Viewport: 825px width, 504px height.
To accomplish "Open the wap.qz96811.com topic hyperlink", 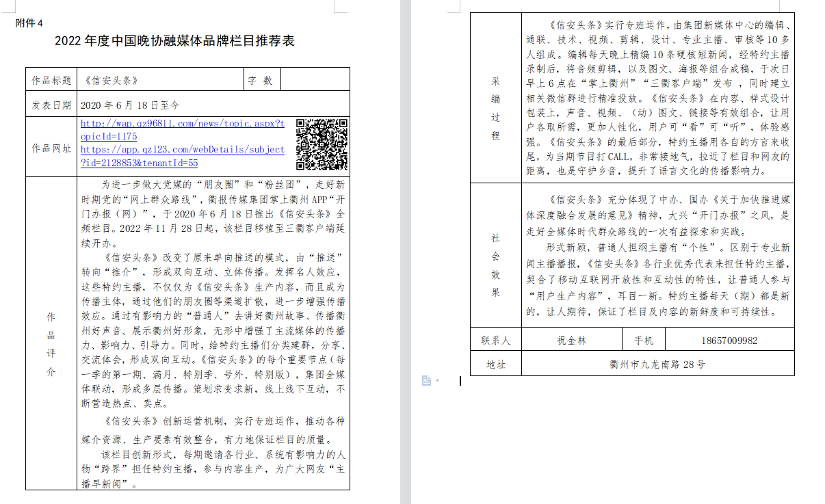I will coord(183,130).
